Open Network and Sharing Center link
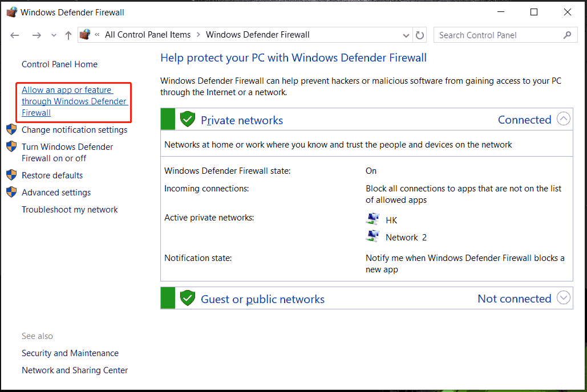Viewport: 587px width, 392px height. click(75, 370)
